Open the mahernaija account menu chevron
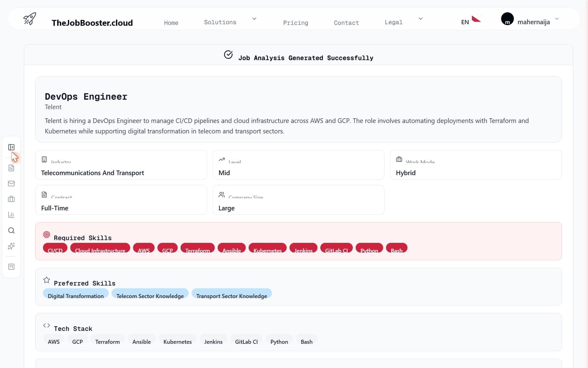Image resolution: width=588 pixels, height=368 pixels. tap(557, 19)
